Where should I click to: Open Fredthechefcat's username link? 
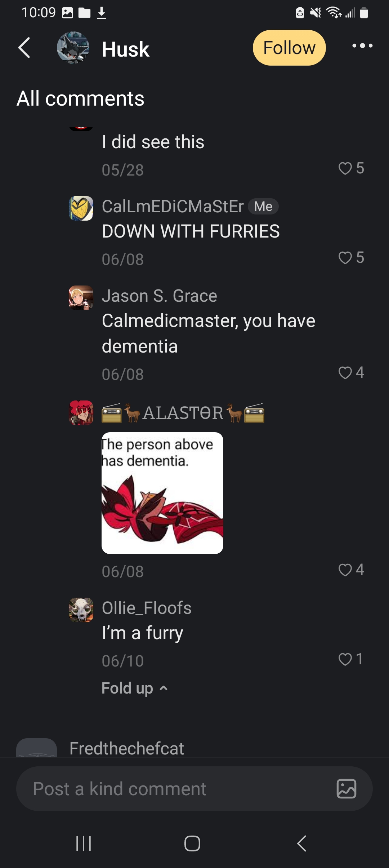(x=127, y=748)
